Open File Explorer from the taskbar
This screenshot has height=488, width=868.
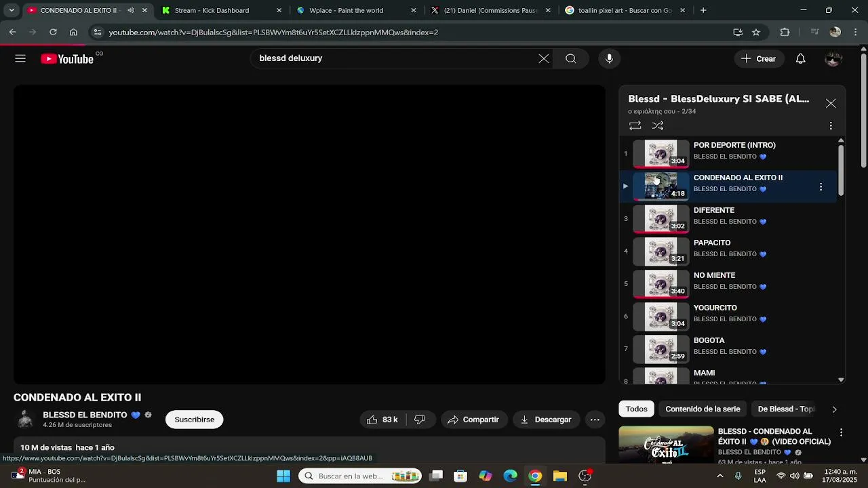point(560,476)
